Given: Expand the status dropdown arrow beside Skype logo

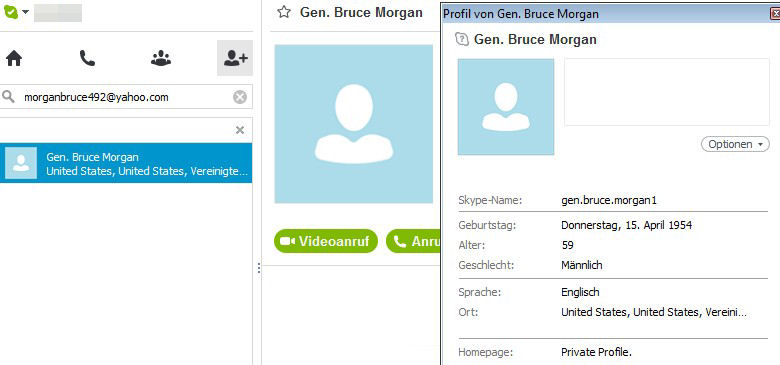Looking at the screenshot, I should click(x=25, y=12).
